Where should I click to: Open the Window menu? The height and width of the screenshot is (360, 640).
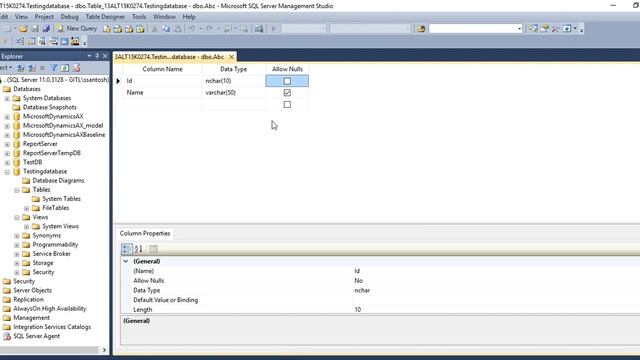pos(164,17)
